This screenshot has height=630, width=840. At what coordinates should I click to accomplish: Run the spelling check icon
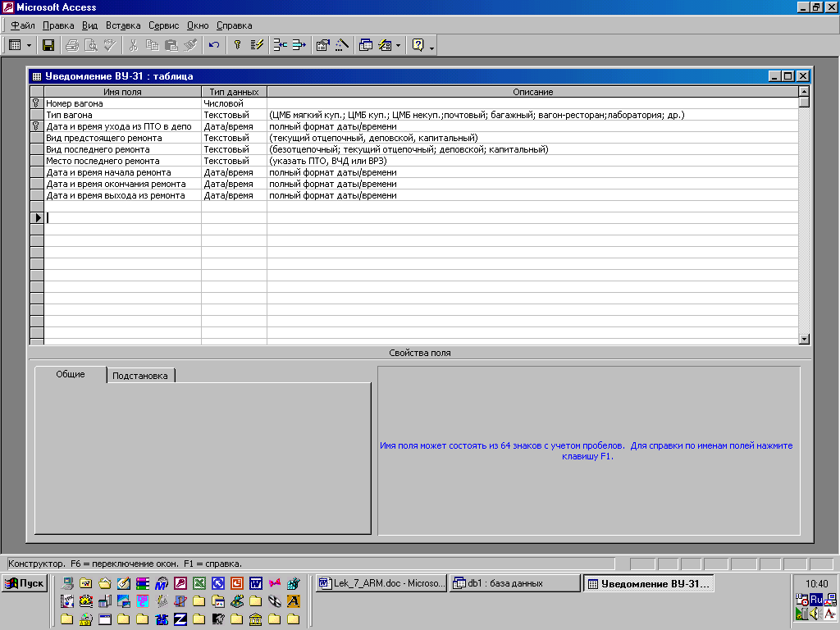110,46
